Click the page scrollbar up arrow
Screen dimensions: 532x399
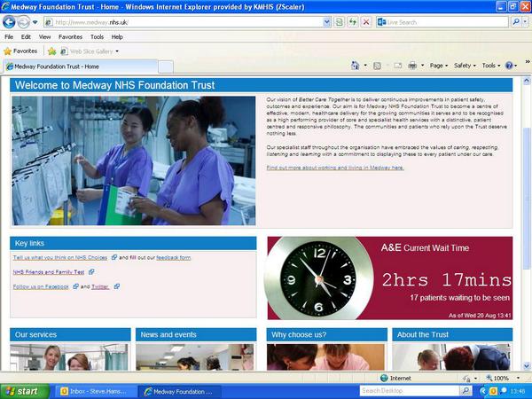[527, 81]
